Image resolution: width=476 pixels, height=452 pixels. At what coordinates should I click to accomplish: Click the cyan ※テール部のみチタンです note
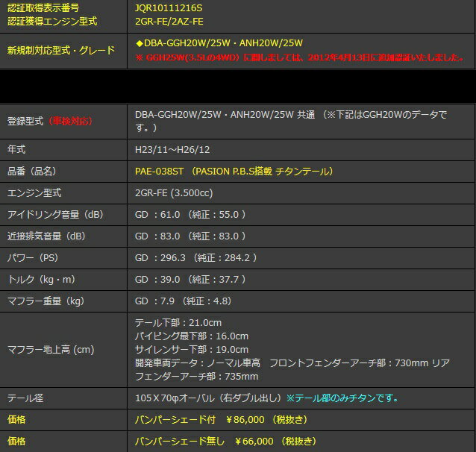342,398
